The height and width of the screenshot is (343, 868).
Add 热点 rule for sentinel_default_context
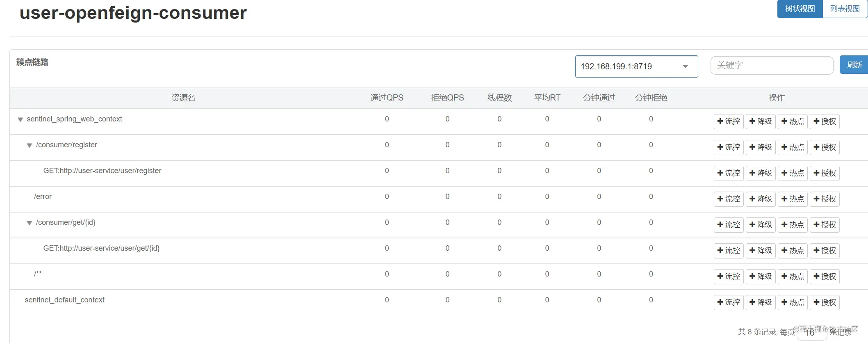793,302
